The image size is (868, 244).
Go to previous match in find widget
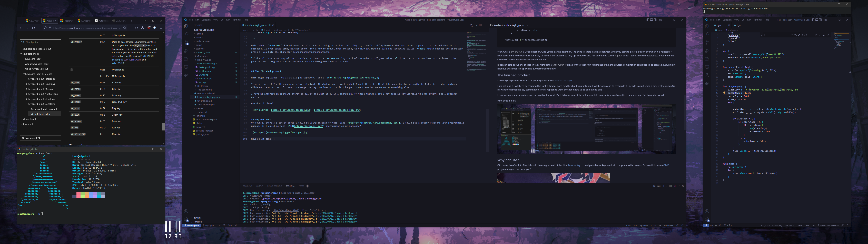[816, 35]
